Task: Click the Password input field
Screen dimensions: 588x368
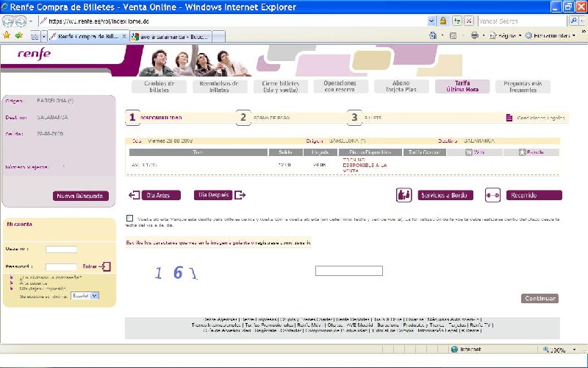Action: pyautogui.click(x=61, y=267)
